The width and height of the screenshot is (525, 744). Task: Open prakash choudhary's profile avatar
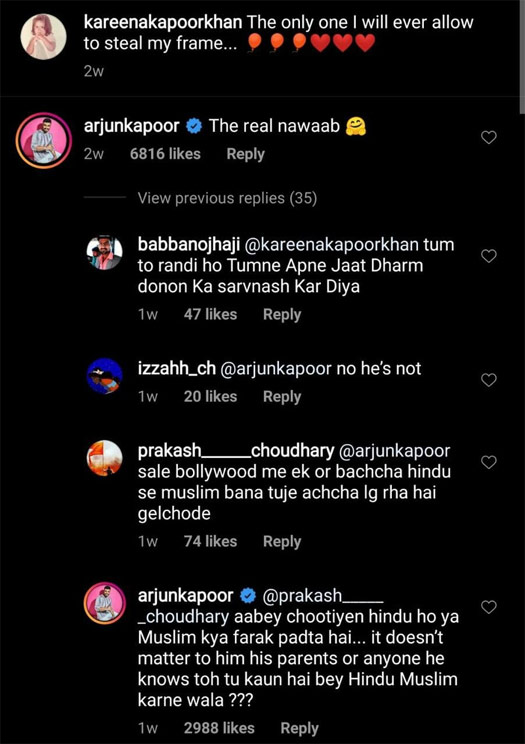(104, 458)
